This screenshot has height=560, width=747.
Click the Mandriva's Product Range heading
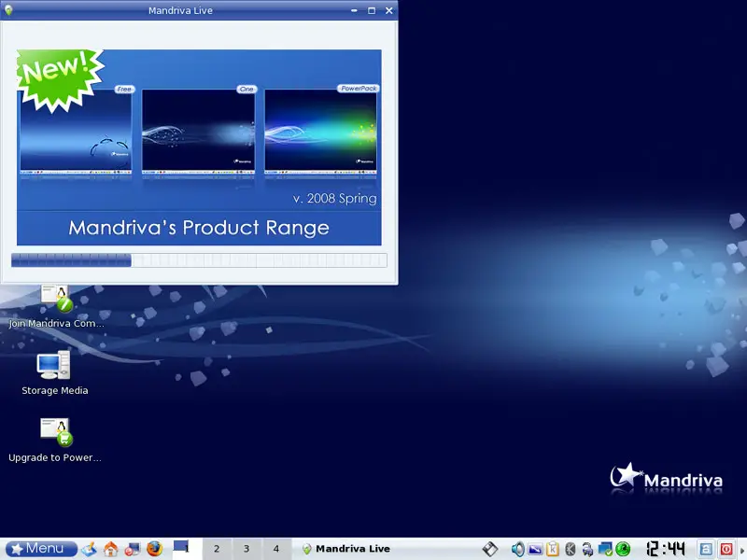point(199,228)
